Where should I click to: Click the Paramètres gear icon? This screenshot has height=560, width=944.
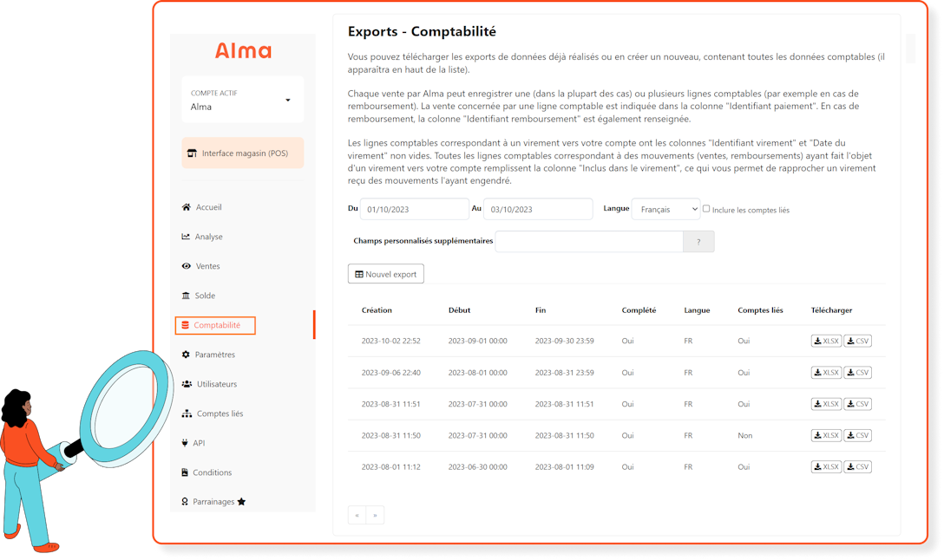click(x=186, y=355)
